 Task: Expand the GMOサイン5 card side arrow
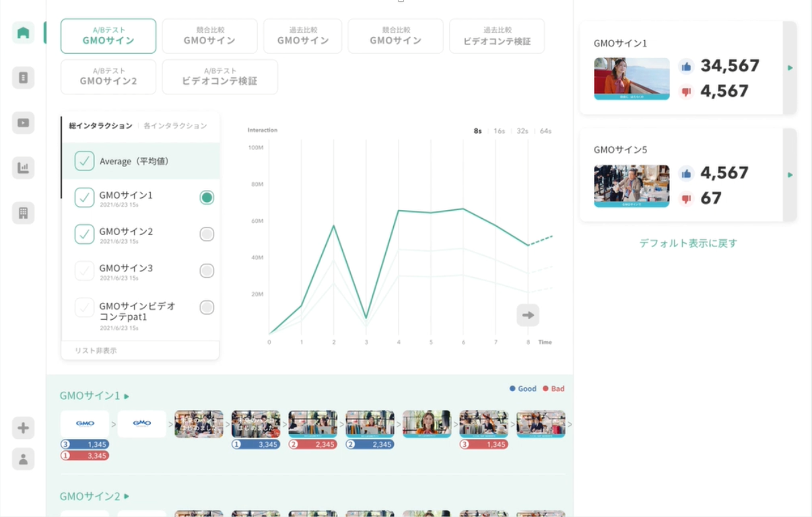(x=790, y=175)
